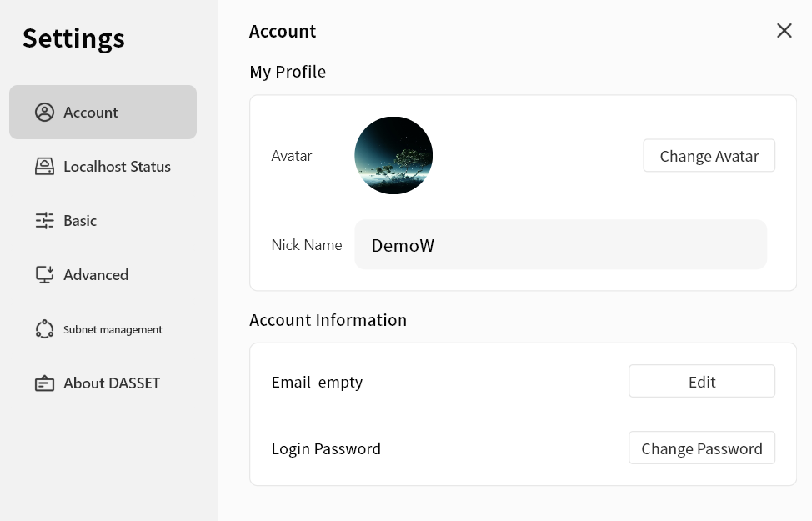Go to Basic settings
812x521 pixels.
pos(80,221)
